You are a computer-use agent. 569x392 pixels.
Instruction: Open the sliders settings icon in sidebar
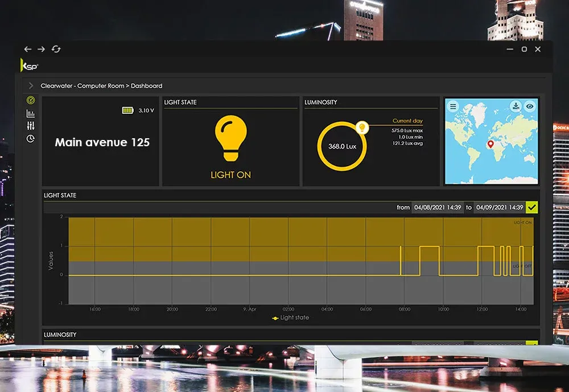pyautogui.click(x=31, y=126)
